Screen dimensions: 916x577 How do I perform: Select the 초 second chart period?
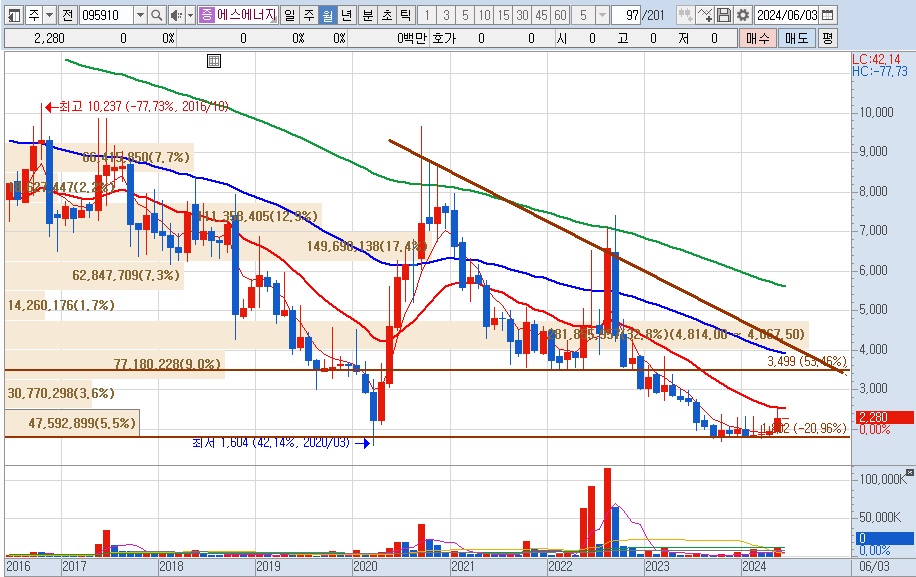(x=387, y=15)
